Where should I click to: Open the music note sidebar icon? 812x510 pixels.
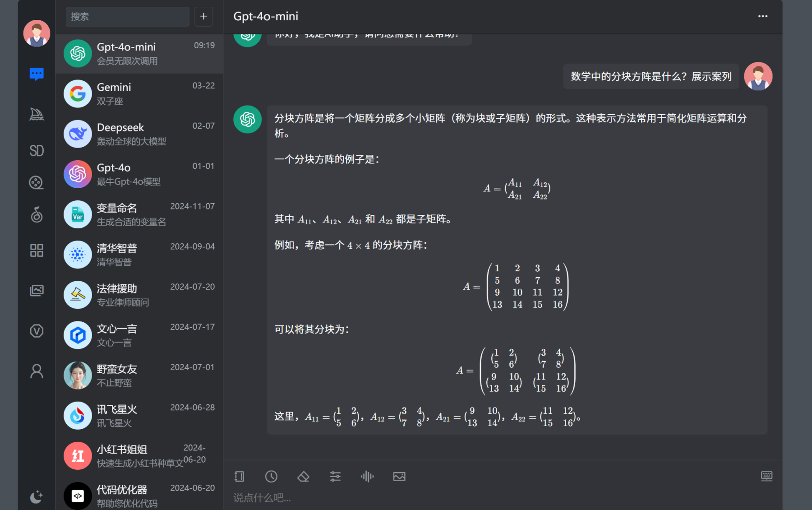pyautogui.click(x=37, y=214)
